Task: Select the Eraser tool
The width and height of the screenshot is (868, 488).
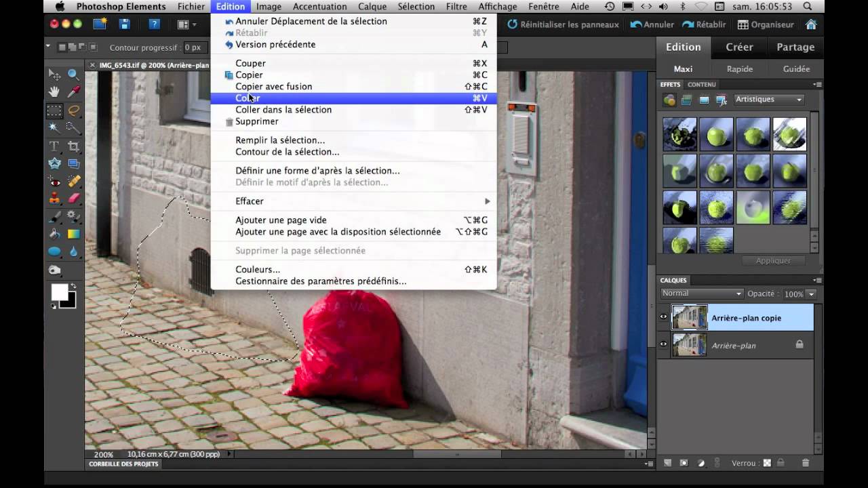Action: (x=73, y=199)
